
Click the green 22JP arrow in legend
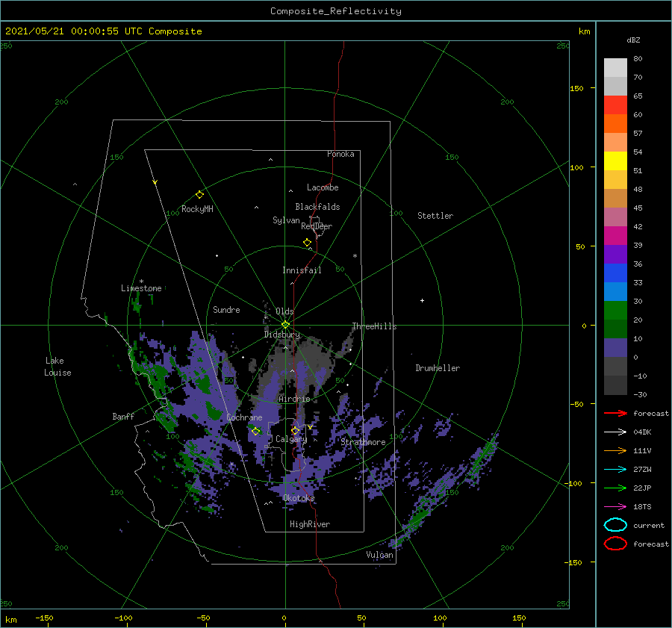pos(615,488)
